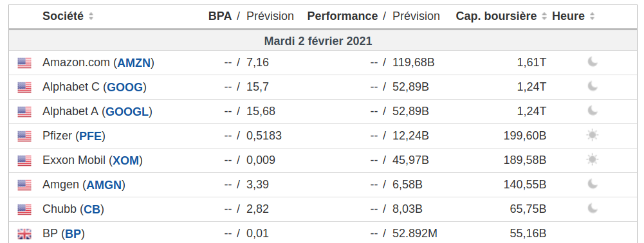
Task: Sort by Heure column arrows
Action: click(x=592, y=17)
